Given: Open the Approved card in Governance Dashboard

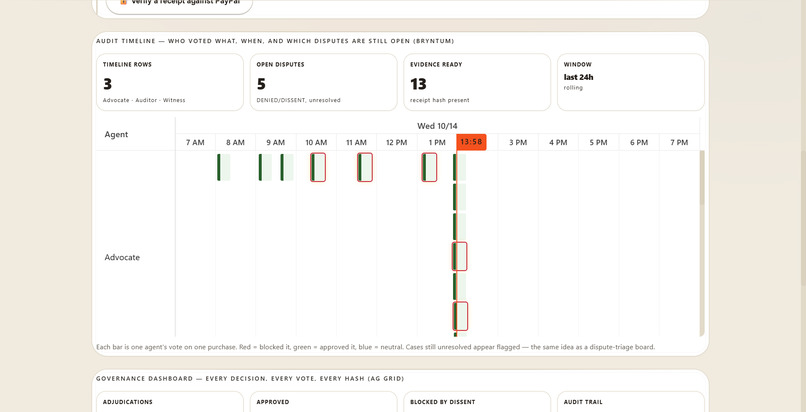Looking at the screenshot, I should pyautogui.click(x=323, y=402).
